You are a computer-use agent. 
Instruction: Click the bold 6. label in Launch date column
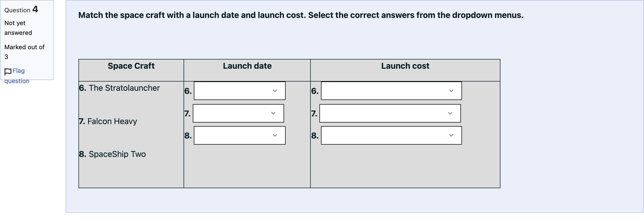pyautogui.click(x=188, y=91)
